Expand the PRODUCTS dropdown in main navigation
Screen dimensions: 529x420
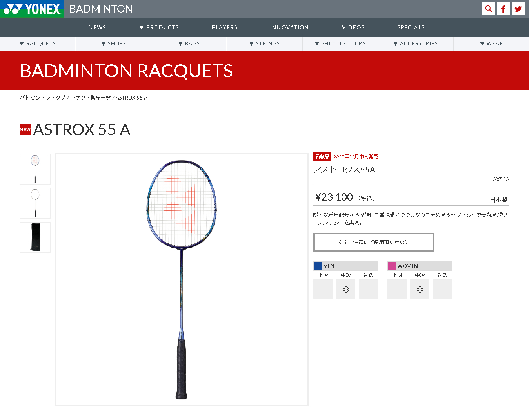click(159, 27)
